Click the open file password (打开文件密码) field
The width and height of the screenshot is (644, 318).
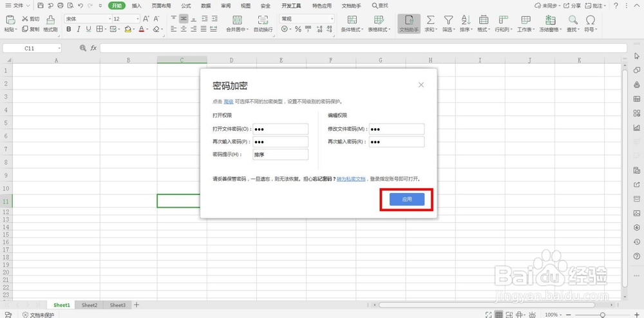pos(281,129)
